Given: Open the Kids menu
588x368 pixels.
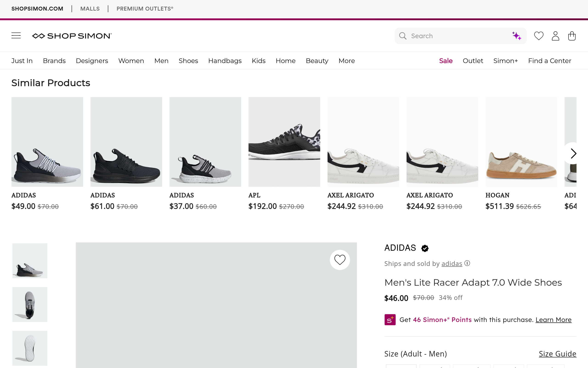Looking at the screenshot, I should pyautogui.click(x=259, y=60).
